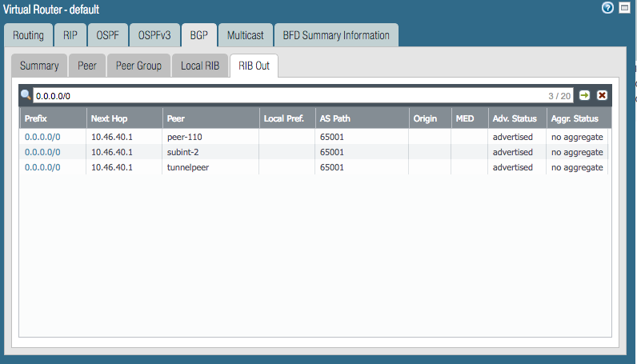Click the Local Pref. column header
The width and height of the screenshot is (637, 364).
point(286,118)
